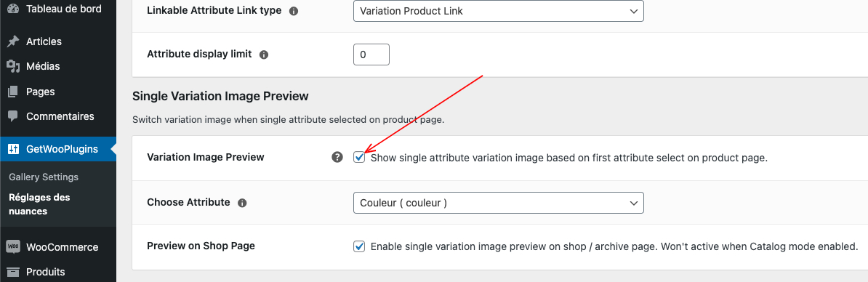This screenshot has height=282, width=868.
Task: Click the Médias media icon
Action: pyautogui.click(x=13, y=66)
